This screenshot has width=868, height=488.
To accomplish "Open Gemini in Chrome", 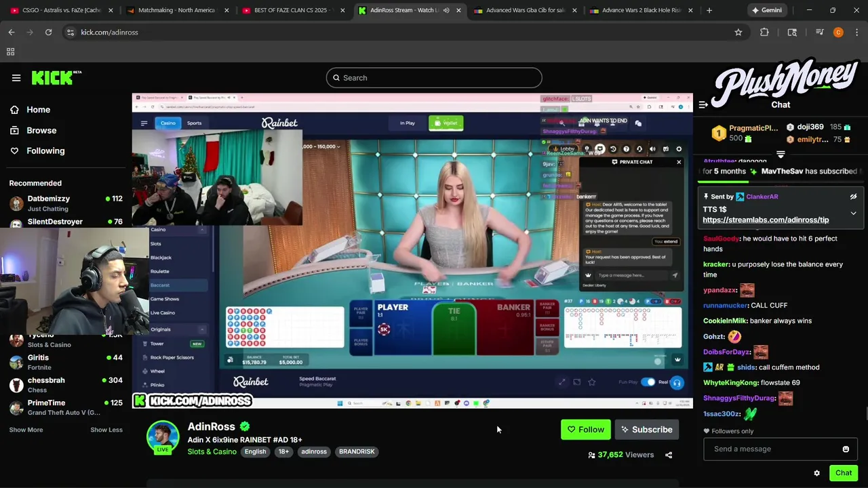I will coord(766,10).
